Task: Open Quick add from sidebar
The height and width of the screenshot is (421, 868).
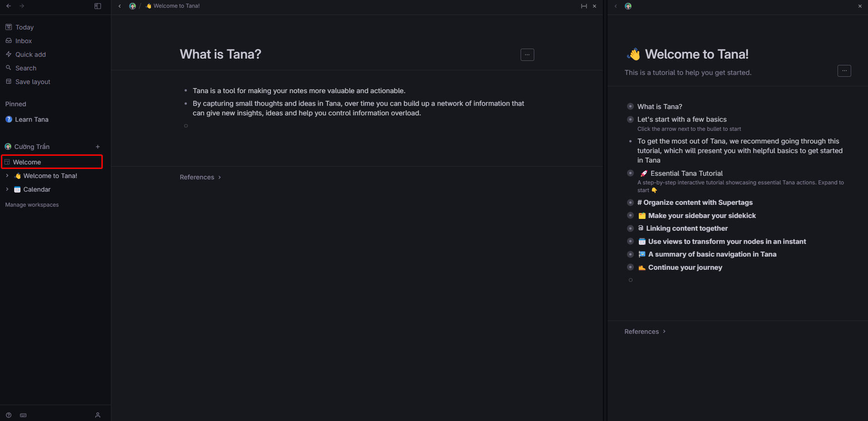Action: point(30,54)
